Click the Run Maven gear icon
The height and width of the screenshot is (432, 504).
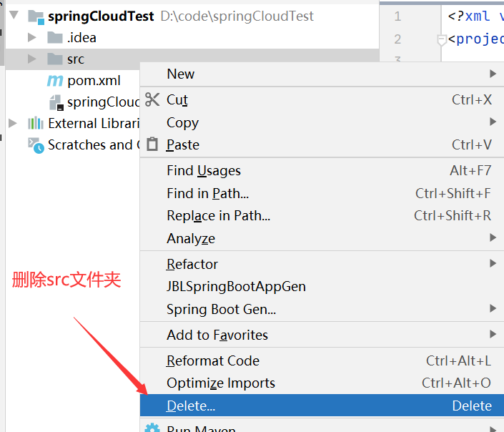(x=152, y=428)
